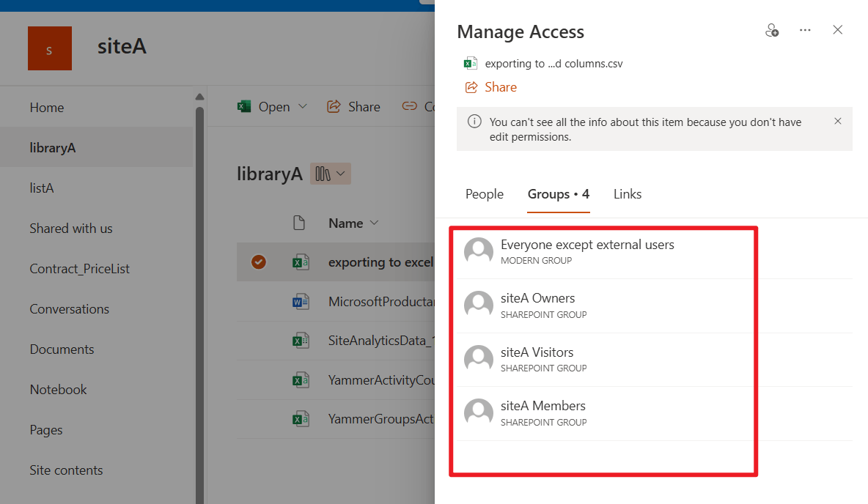The height and width of the screenshot is (504, 868).
Task: Dismiss the edit permissions info message
Action: (x=838, y=122)
